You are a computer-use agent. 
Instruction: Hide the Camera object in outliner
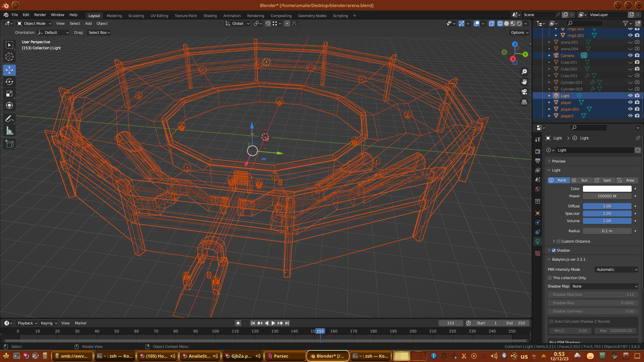click(630, 56)
